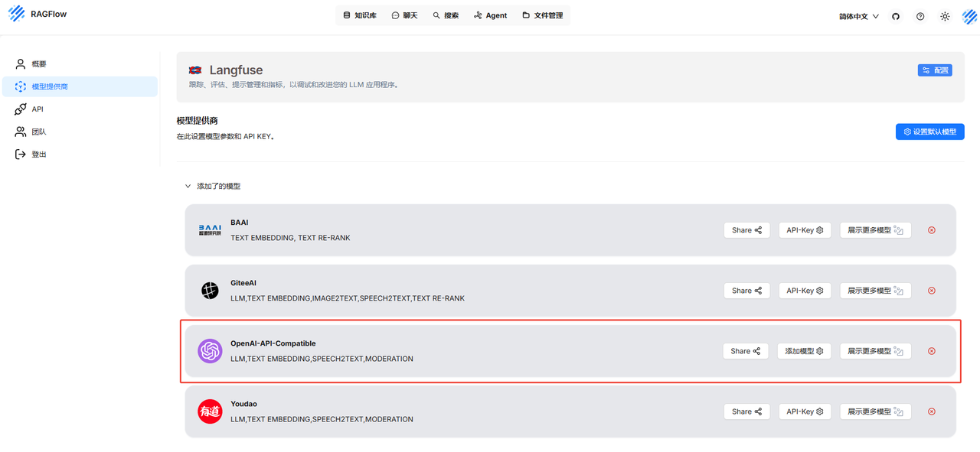
Task: Open the help question mark icon
Action: tap(920, 16)
